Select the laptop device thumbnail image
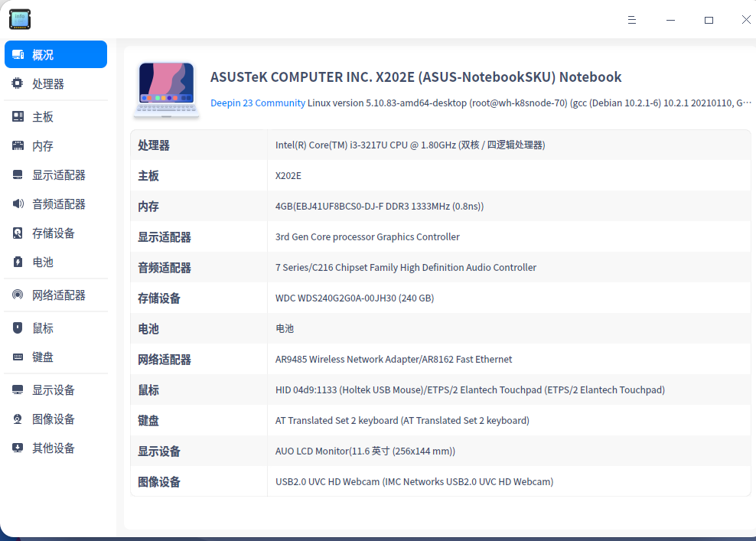The width and height of the screenshot is (756, 541). click(166, 88)
